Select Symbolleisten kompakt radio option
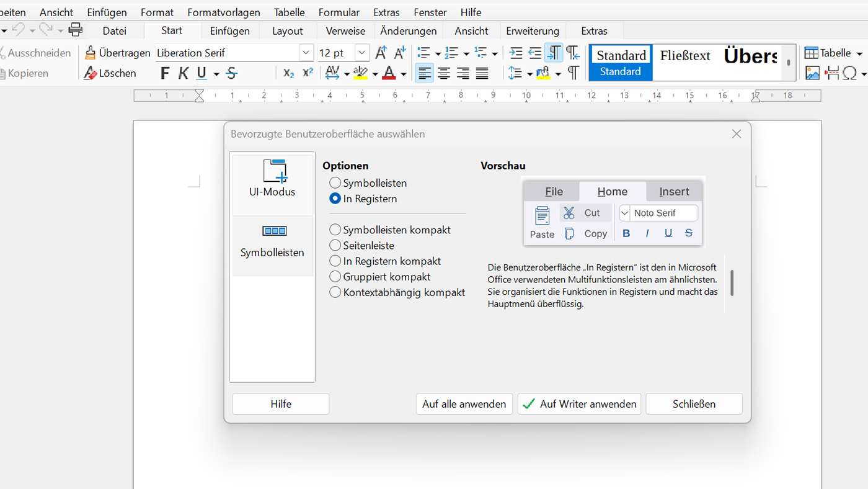Image resolution: width=868 pixels, height=489 pixels. click(390, 230)
